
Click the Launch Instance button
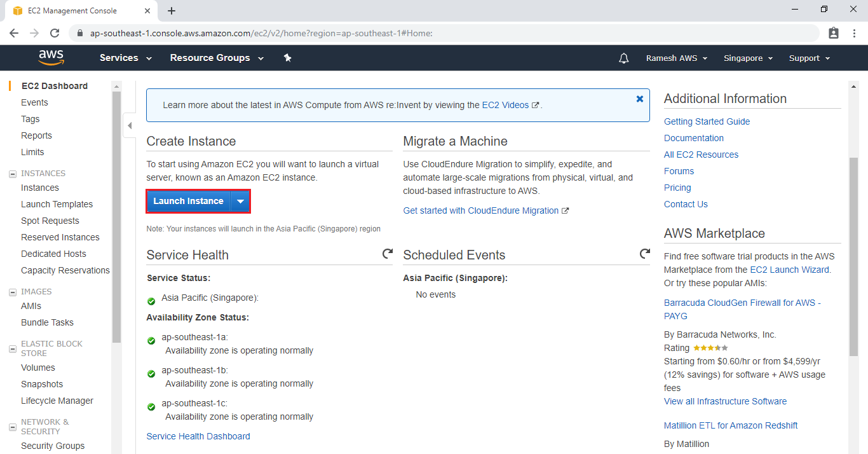[189, 201]
